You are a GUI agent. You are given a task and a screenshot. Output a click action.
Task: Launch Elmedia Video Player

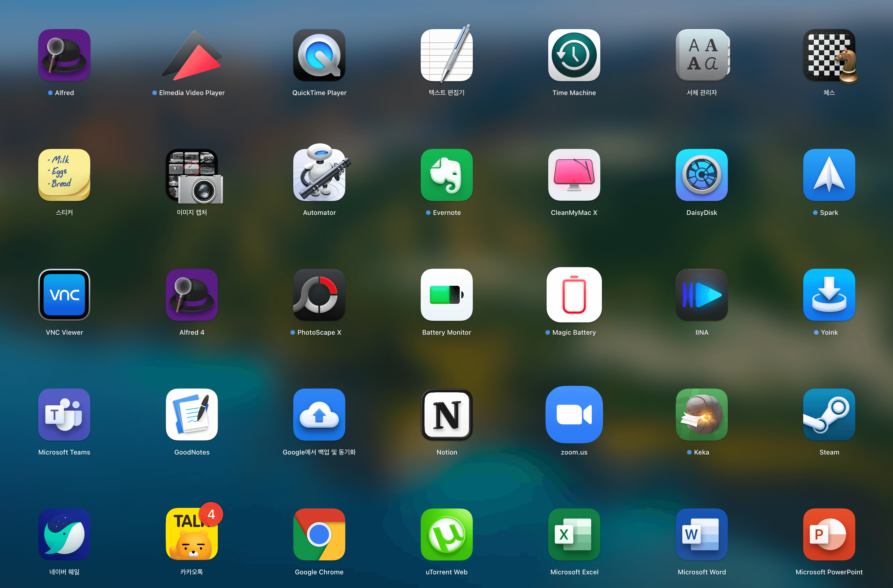coord(192,55)
